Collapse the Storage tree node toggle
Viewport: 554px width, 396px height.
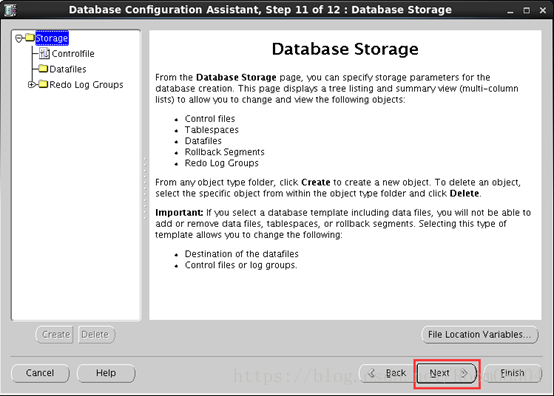point(19,38)
